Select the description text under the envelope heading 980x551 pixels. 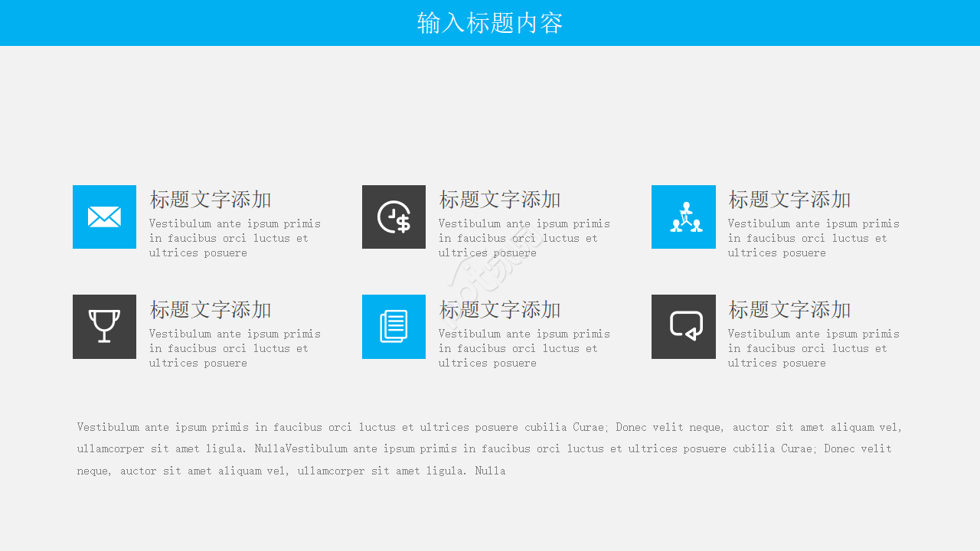tap(234, 238)
